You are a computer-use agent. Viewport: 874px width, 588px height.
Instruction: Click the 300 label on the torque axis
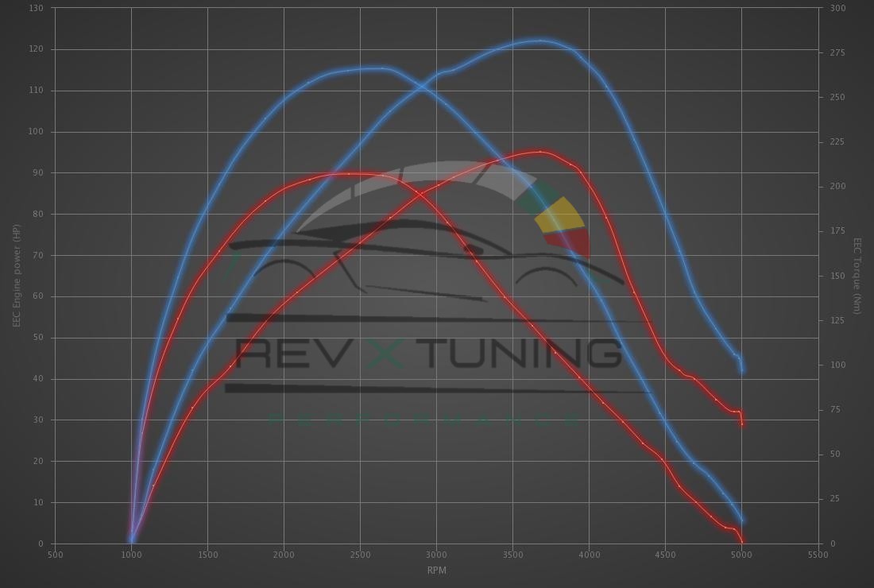(837, 8)
